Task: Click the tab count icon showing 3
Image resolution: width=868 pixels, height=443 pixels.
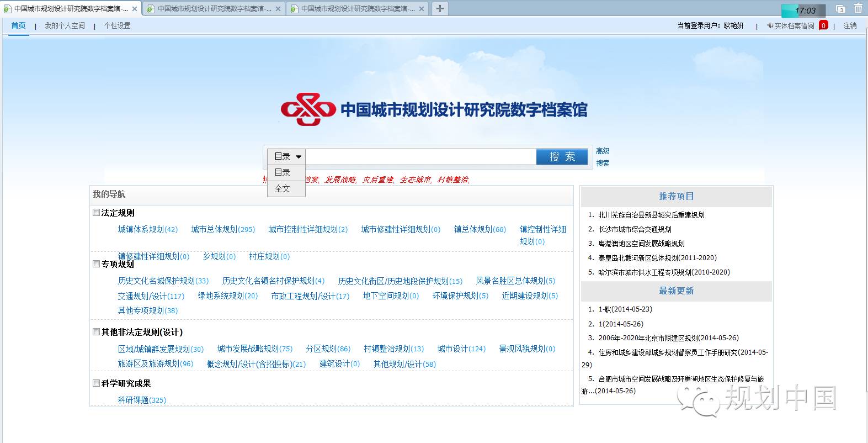Action: click(841, 9)
